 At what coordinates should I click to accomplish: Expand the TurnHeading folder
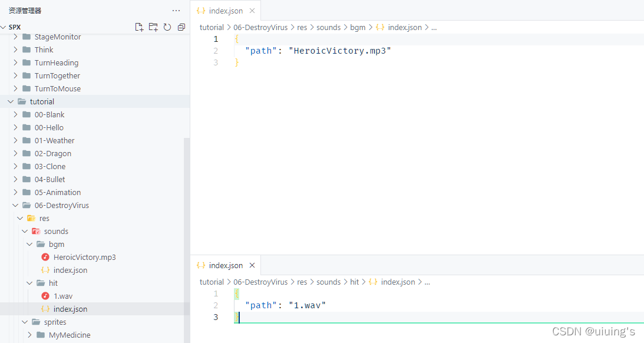(95, 62)
